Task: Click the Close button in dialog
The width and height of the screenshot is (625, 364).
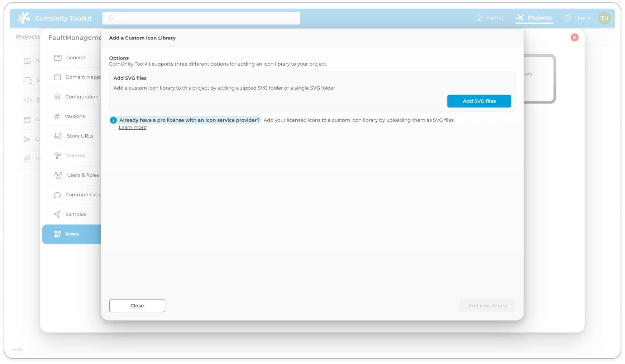Action: coord(137,306)
